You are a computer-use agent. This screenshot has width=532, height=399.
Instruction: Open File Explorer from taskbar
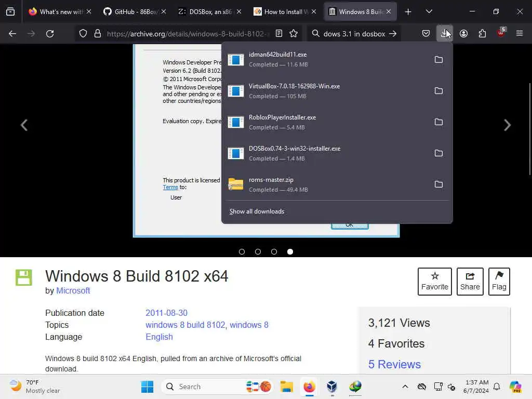pyautogui.click(x=286, y=387)
